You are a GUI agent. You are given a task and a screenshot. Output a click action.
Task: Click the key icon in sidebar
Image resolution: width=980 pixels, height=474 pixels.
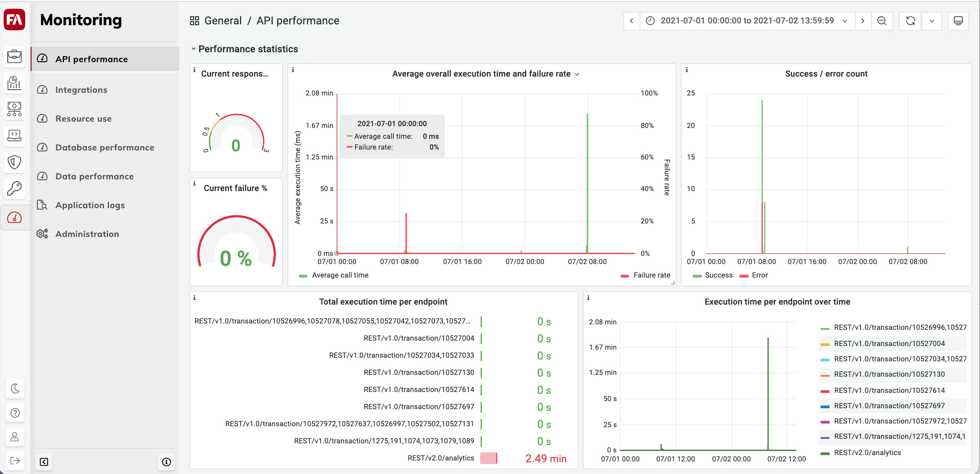(x=15, y=188)
